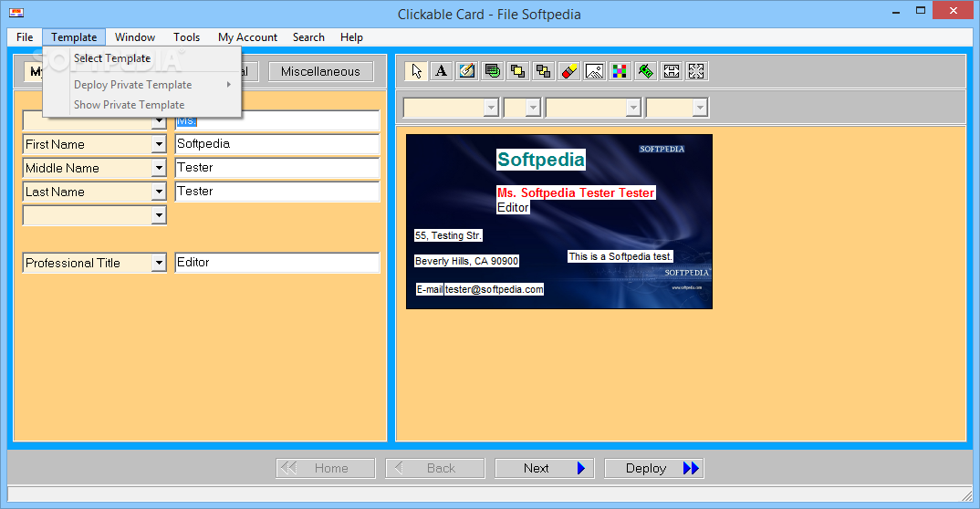Open the File menu
The height and width of the screenshot is (509, 980).
point(25,37)
